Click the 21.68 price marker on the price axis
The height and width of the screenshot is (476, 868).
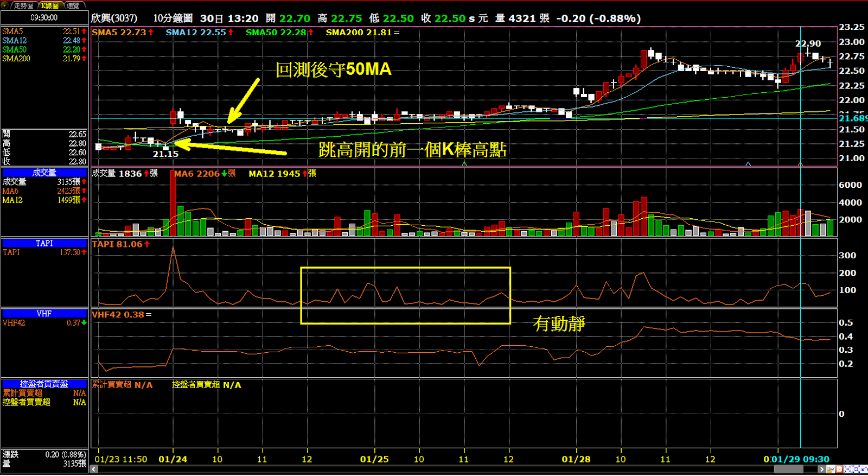coord(853,118)
